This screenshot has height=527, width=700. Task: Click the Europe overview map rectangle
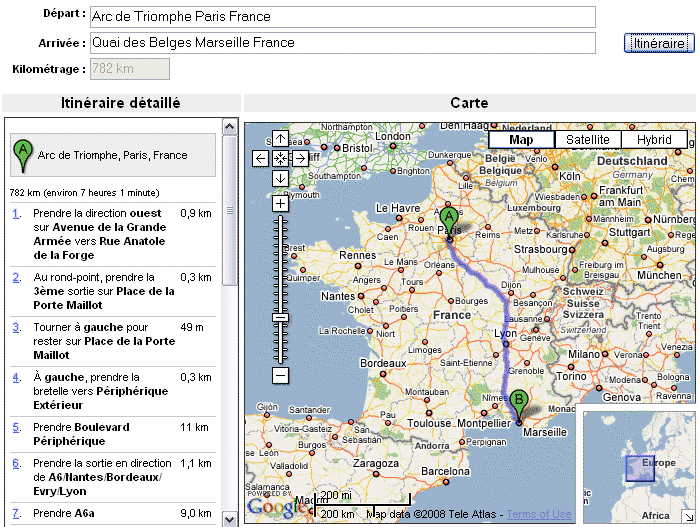coord(640,468)
